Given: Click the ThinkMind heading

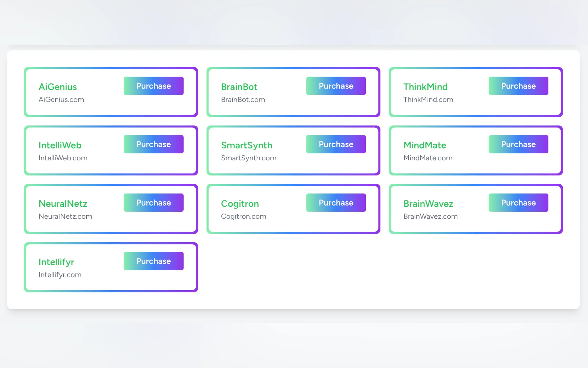Looking at the screenshot, I should 425,87.
